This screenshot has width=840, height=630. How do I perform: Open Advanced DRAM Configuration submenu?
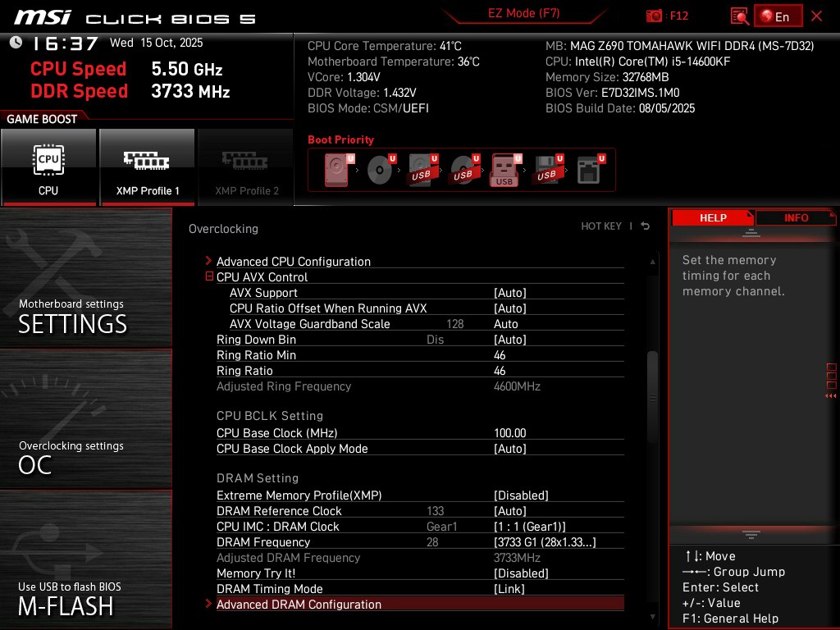[415, 605]
